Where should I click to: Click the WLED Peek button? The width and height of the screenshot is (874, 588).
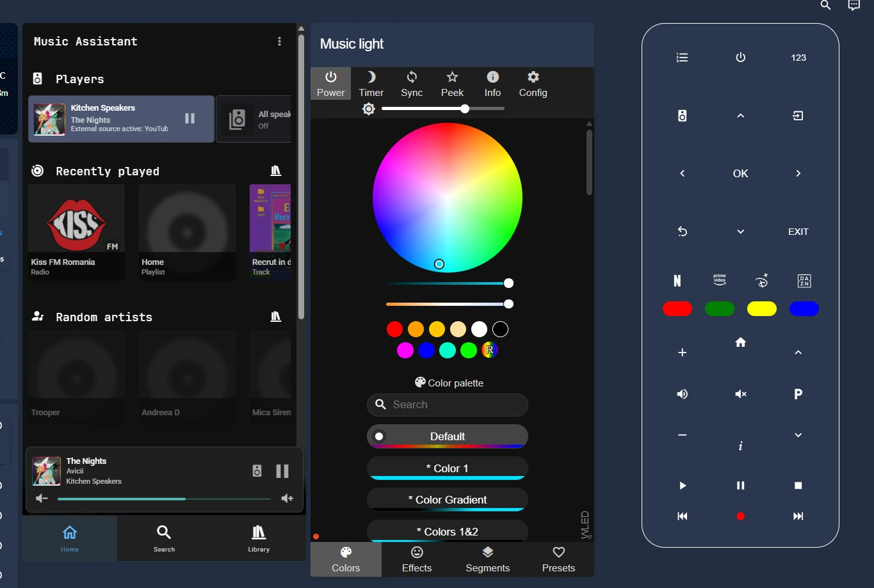click(452, 84)
